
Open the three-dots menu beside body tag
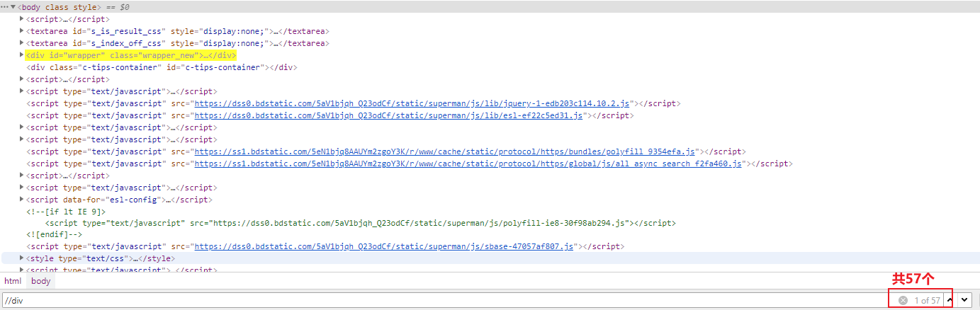(4, 6)
